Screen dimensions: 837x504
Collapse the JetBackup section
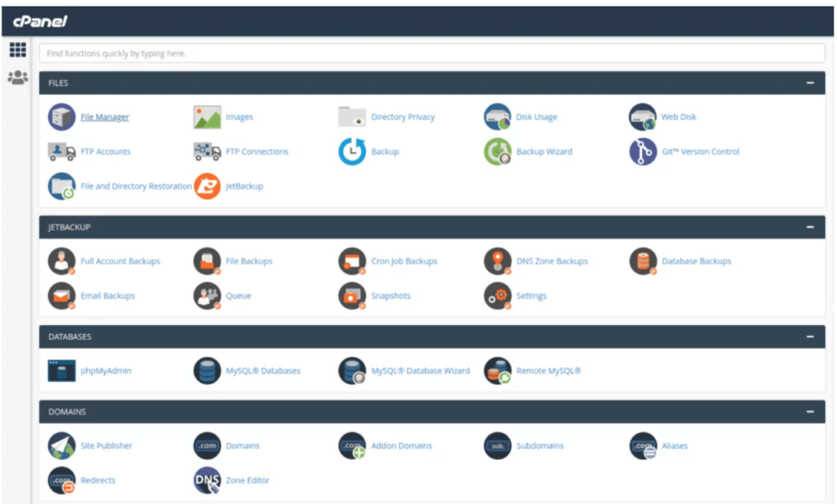click(x=810, y=227)
